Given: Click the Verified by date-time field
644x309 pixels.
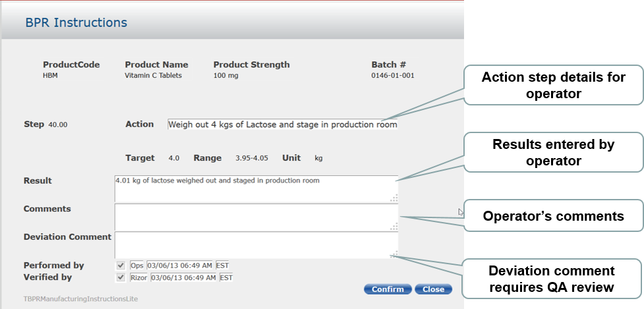Looking at the screenshot, I should [x=184, y=277].
